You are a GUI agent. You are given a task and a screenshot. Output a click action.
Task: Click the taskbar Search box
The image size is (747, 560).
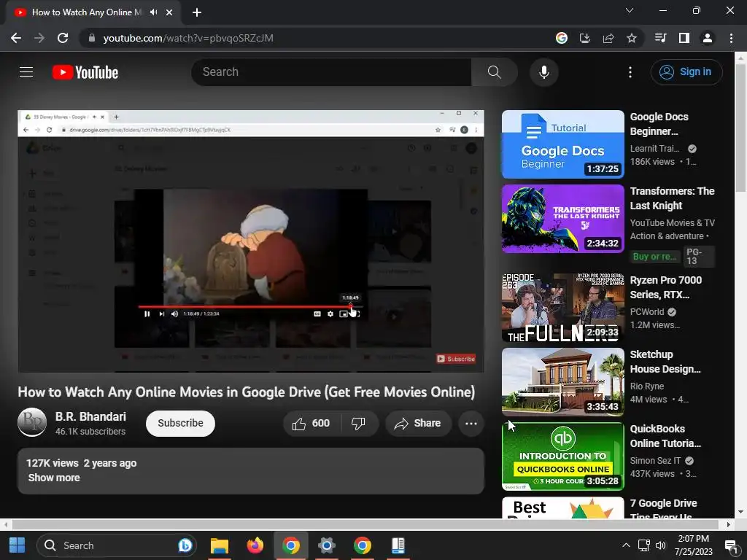tap(116, 545)
